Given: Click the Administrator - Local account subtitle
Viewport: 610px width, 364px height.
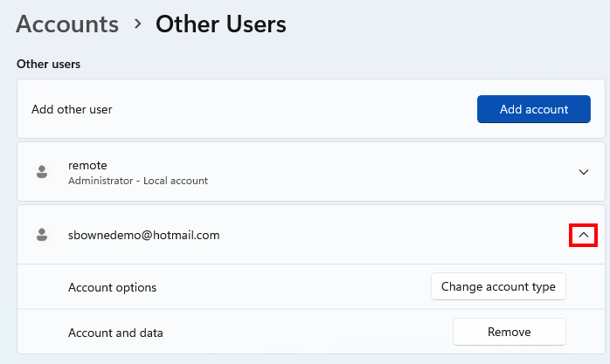Looking at the screenshot, I should [x=138, y=181].
